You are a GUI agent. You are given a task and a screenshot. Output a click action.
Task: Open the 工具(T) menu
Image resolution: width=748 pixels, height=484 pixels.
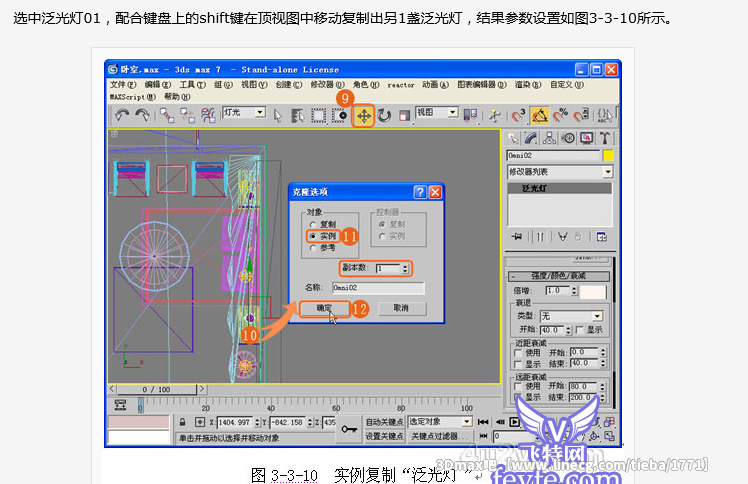coord(192,84)
